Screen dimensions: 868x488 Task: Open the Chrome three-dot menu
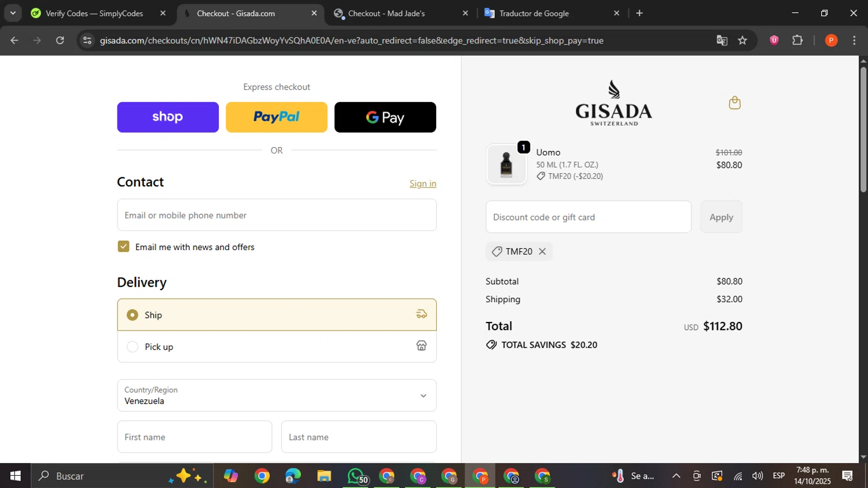coord(855,41)
